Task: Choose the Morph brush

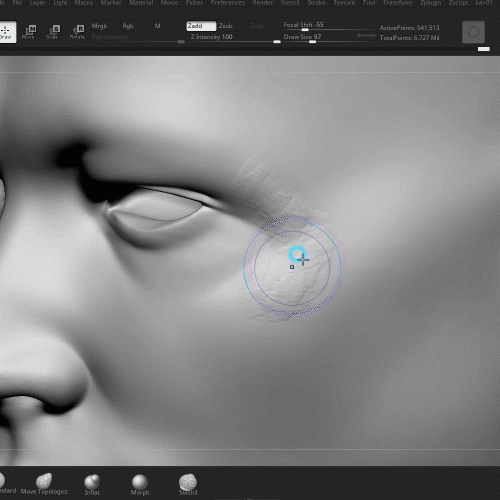Action: click(140, 485)
